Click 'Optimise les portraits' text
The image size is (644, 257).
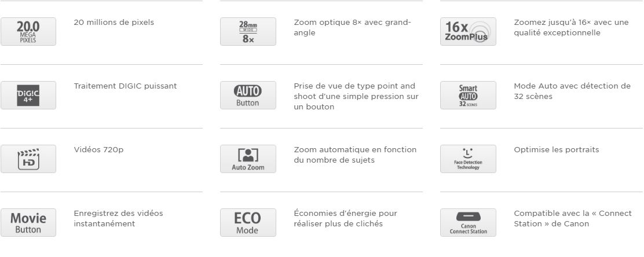pyautogui.click(x=556, y=150)
